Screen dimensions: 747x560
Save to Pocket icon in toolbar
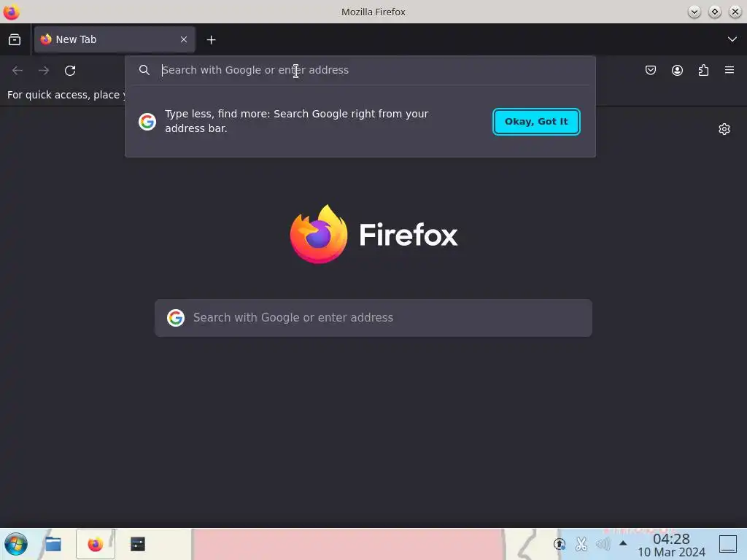pyautogui.click(x=651, y=71)
